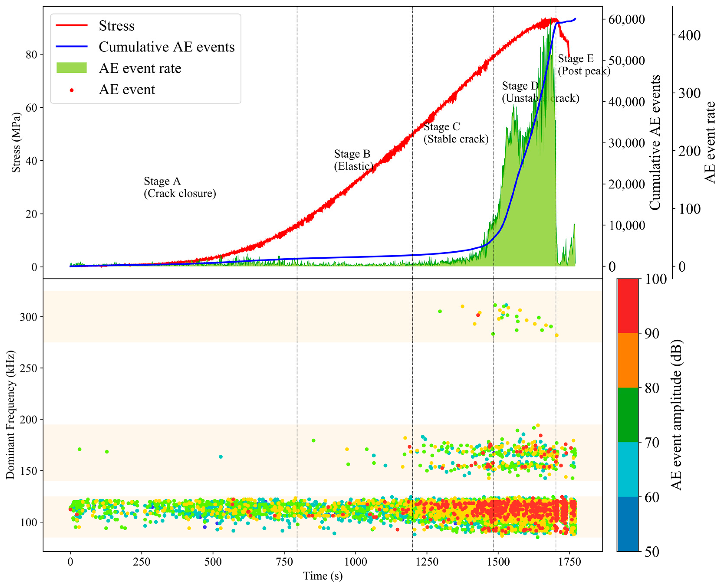722x588 pixels.
Task: Click the dark blue 50-60 dB colorbar segment
Action: 627,524
